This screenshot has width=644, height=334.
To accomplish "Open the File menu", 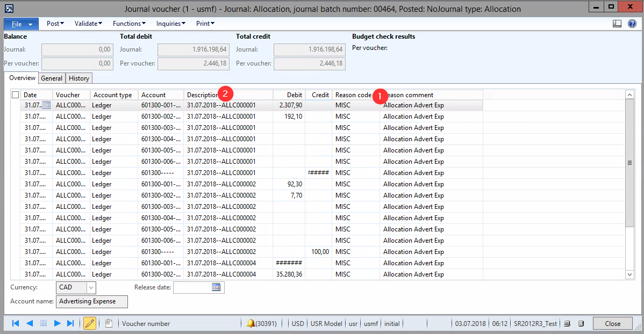I will pos(21,24).
